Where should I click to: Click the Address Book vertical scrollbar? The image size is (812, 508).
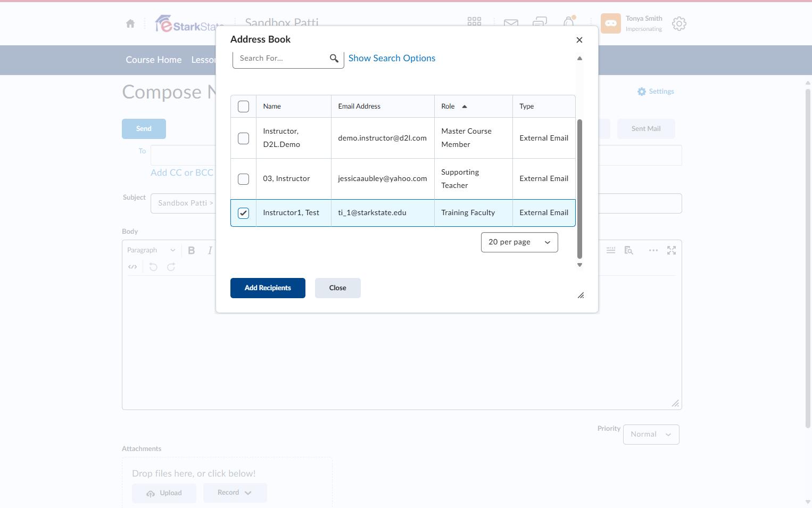coord(579,189)
